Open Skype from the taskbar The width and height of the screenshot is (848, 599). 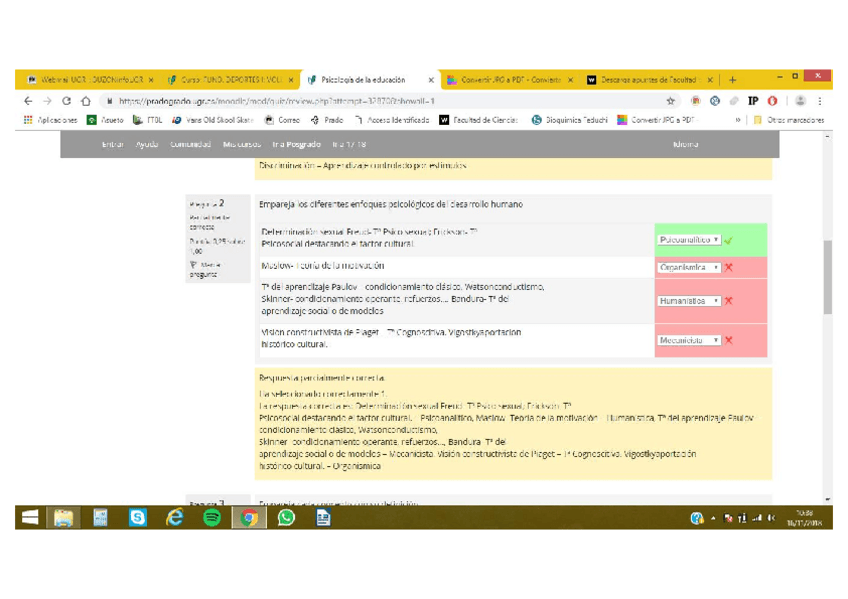(x=137, y=517)
